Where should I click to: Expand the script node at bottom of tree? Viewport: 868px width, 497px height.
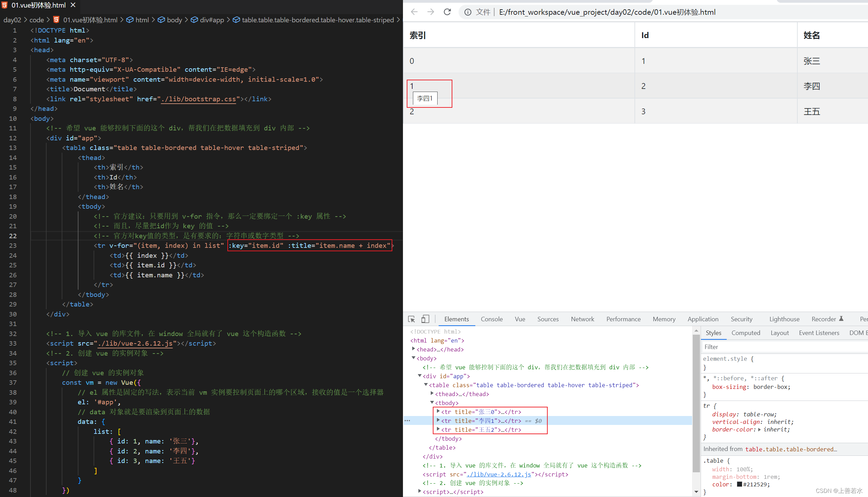[x=419, y=491]
